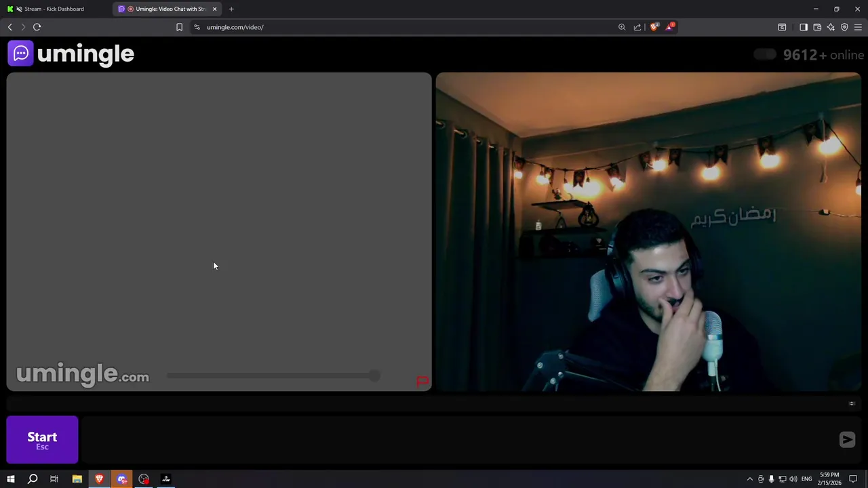
Task: Share this page via share icon
Action: pos(637,27)
